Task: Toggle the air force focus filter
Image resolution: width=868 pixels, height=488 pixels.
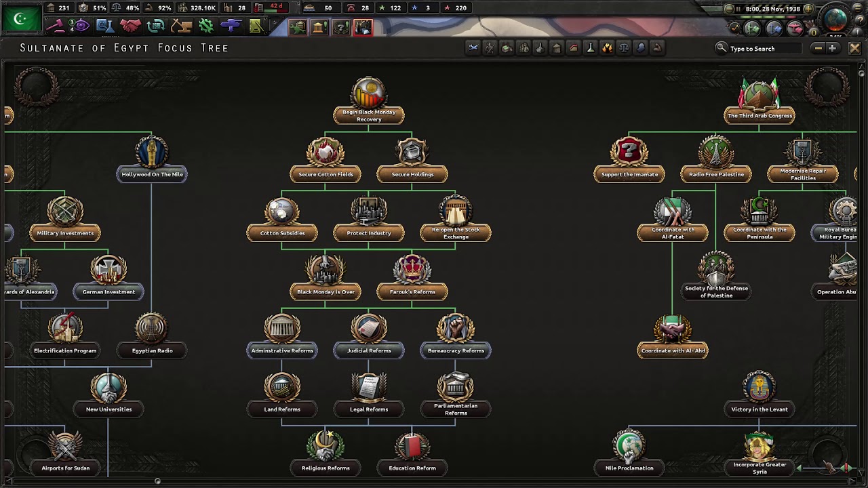Action: coord(473,47)
